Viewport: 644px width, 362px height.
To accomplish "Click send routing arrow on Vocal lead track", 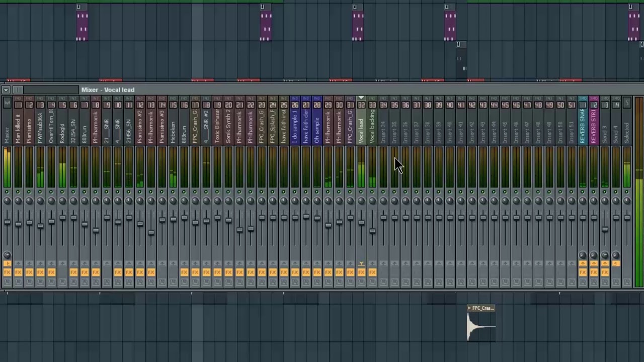I will coord(361,263).
